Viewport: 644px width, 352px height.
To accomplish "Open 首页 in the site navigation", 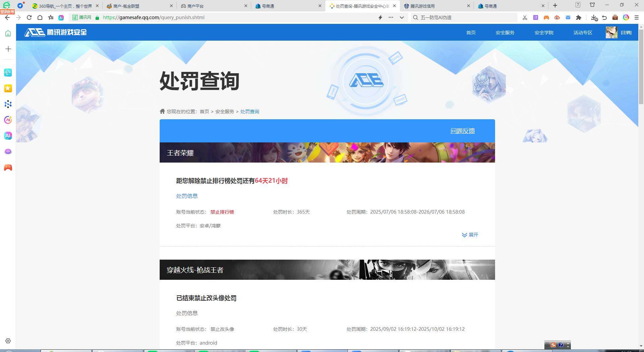I will click(471, 33).
